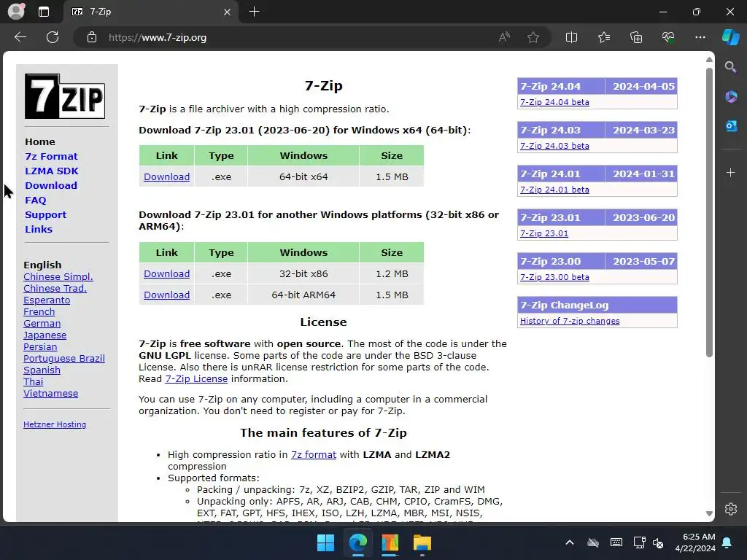
Task: Open Download page in sidebar menu
Action: (51, 185)
